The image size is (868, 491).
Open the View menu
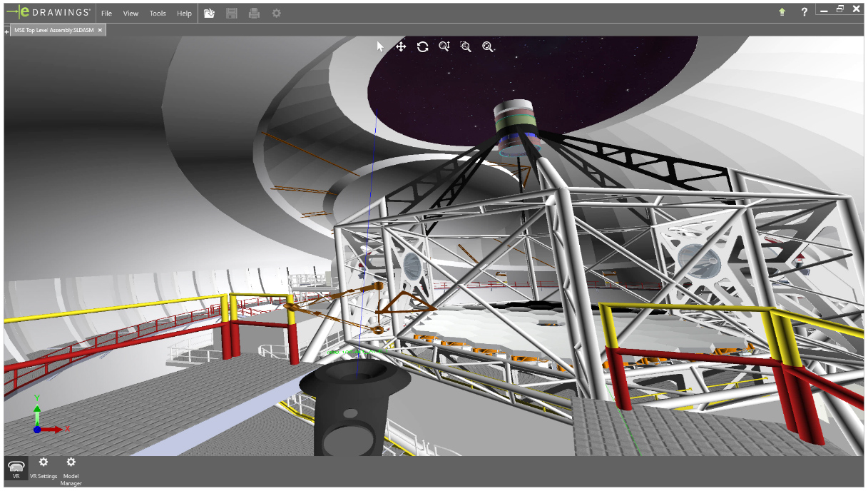pyautogui.click(x=131, y=12)
